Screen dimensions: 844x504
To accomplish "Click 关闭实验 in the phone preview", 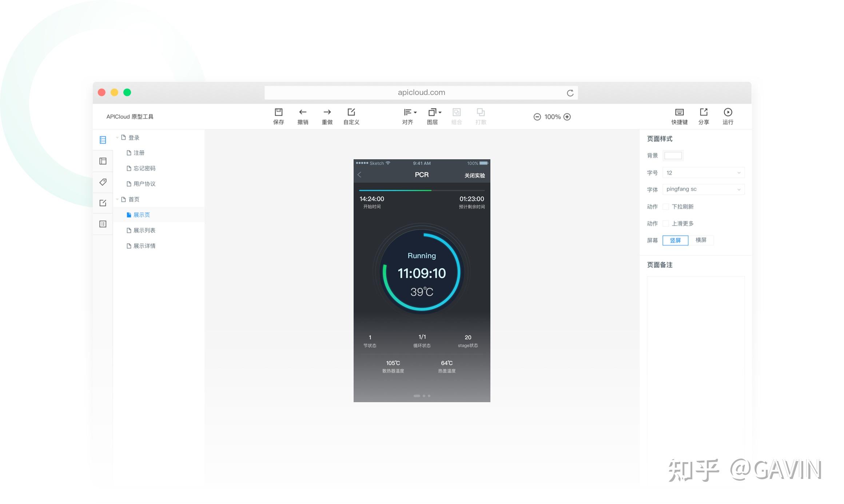I will tap(474, 175).
